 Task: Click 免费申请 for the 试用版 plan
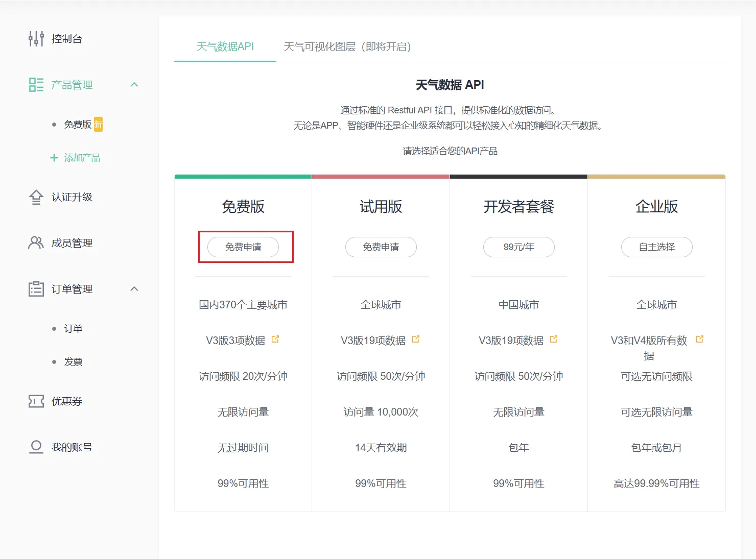381,247
